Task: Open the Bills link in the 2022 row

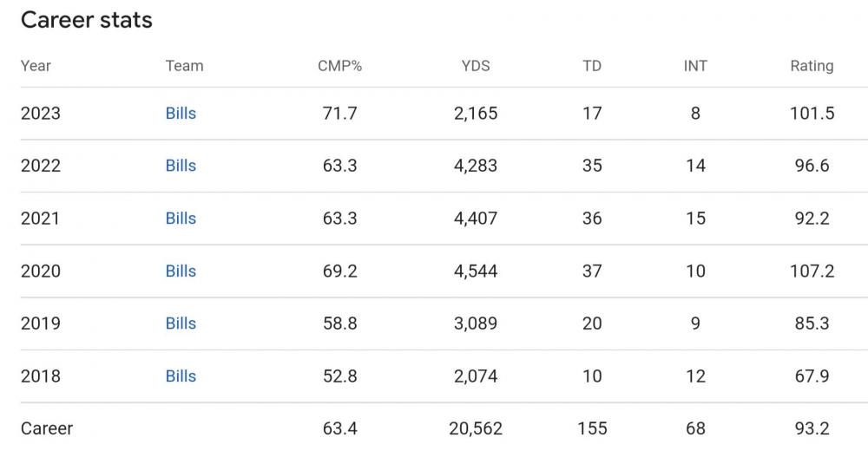Action: (181, 166)
